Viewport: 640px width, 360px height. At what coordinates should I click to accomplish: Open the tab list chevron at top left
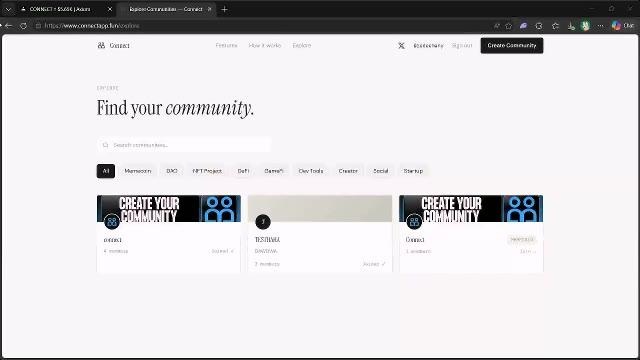(x=8, y=9)
